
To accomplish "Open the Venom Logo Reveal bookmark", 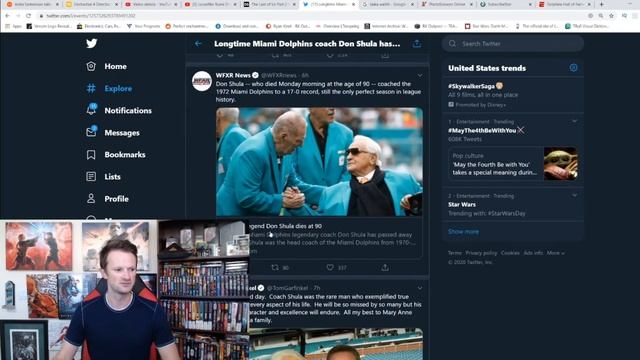I will pos(49,26).
